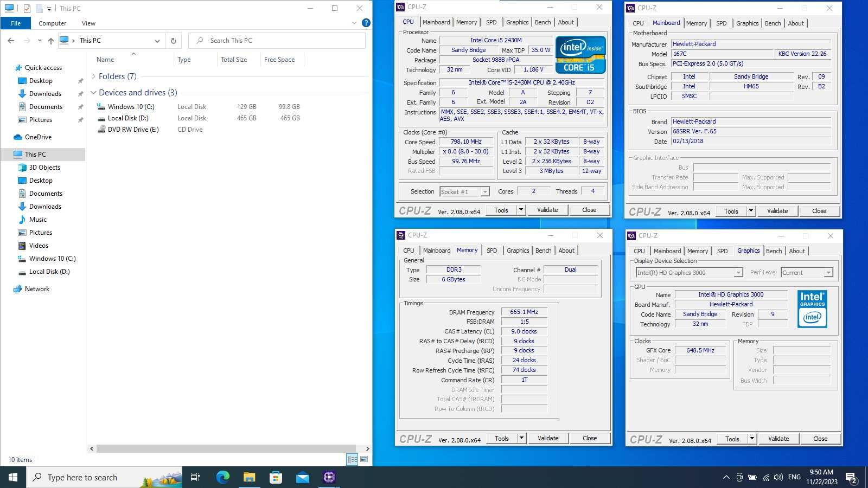
Task: Click Close button in Graphics window
Action: point(820,439)
